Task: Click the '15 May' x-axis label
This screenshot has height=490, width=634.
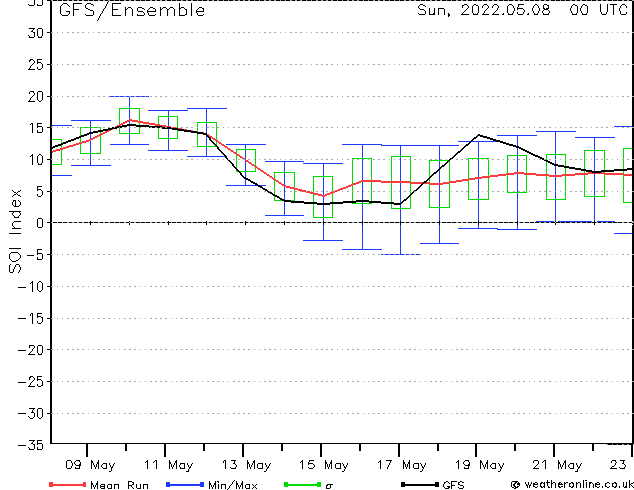Action: [x=323, y=465]
